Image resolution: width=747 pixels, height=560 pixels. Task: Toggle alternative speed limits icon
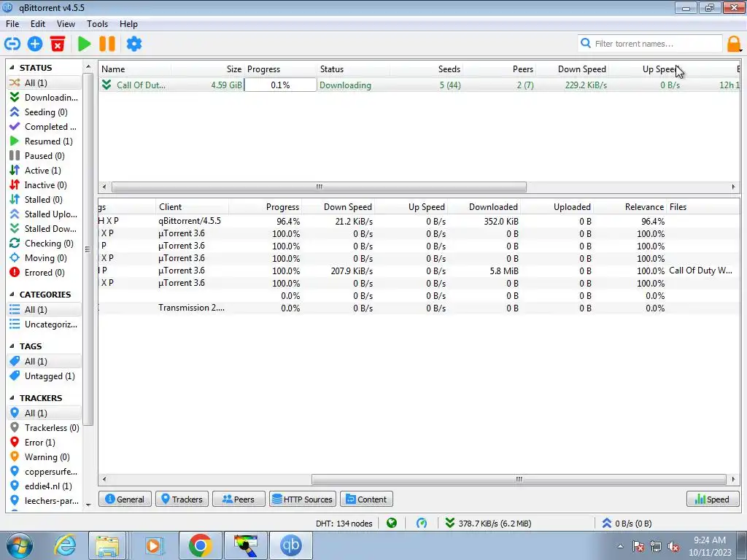(422, 524)
